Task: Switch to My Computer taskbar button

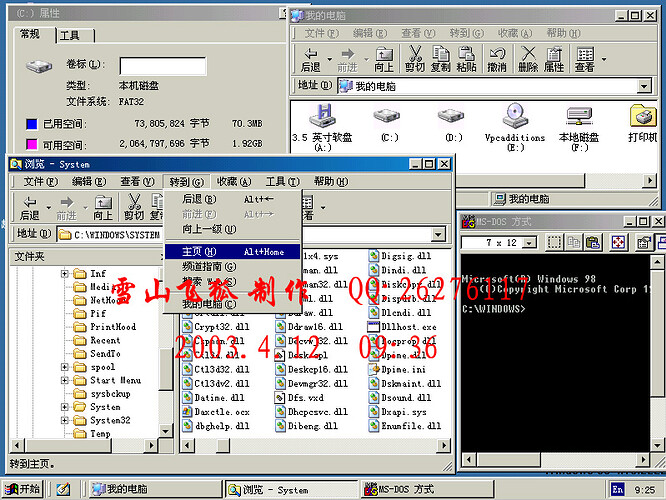Action: click(x=155, y=489)
